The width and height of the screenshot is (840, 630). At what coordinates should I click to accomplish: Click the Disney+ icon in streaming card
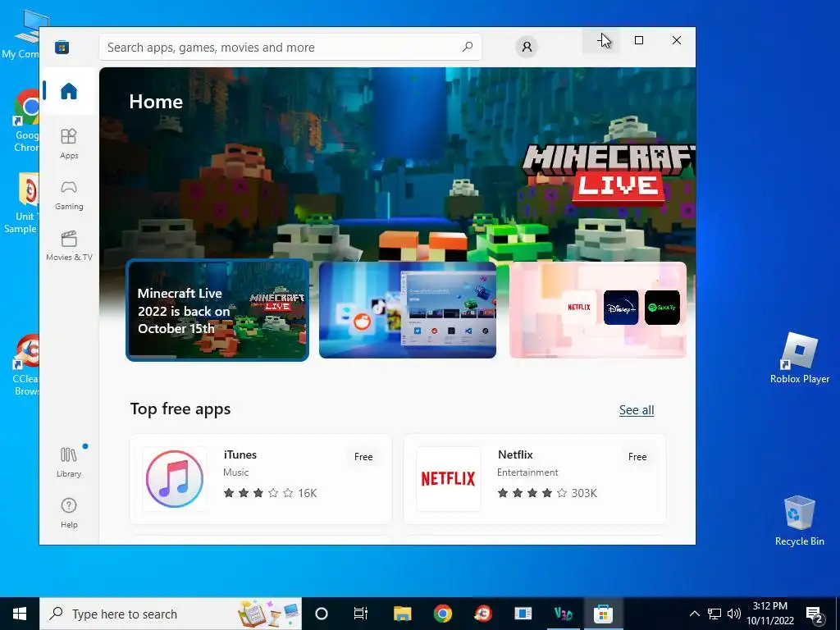click(621, 308)
